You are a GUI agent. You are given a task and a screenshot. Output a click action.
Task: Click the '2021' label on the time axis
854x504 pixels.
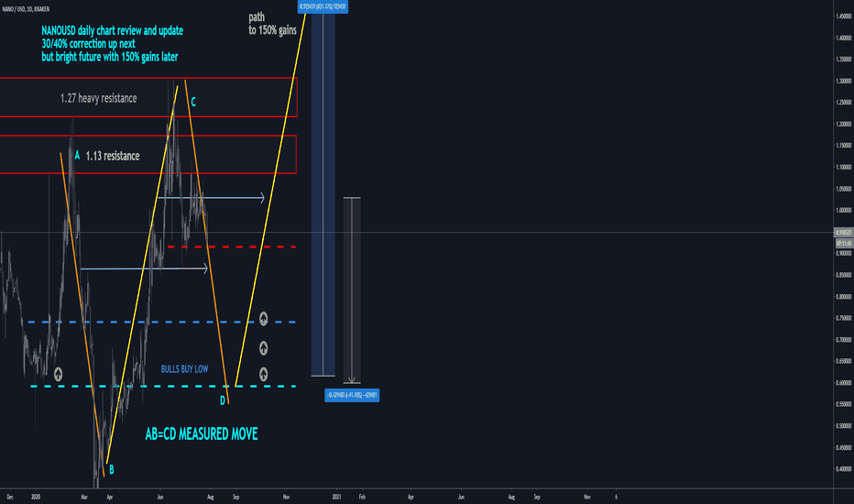[x=336, y=497]
